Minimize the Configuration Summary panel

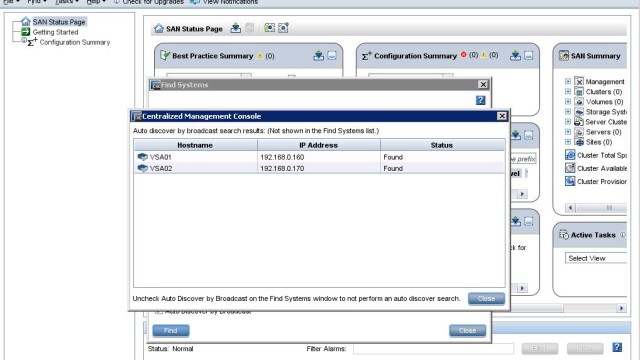[529, 56]
